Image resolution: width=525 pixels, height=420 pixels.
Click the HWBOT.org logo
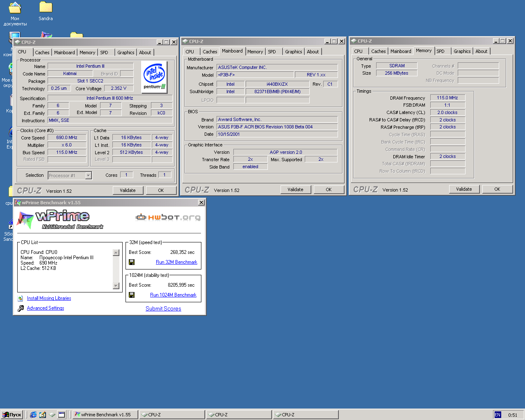[168, 217]
